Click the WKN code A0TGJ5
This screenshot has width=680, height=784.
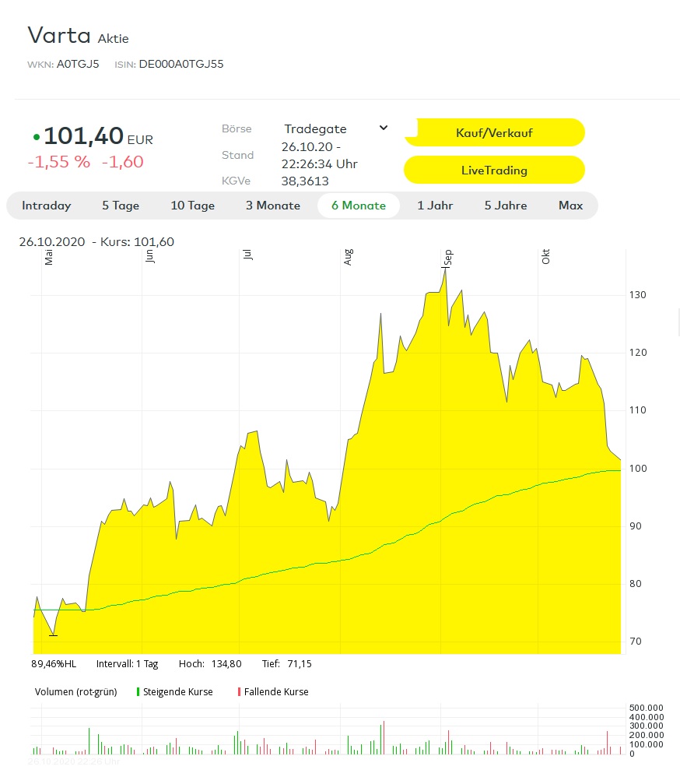pyautogui.click(x=78, y=64)
